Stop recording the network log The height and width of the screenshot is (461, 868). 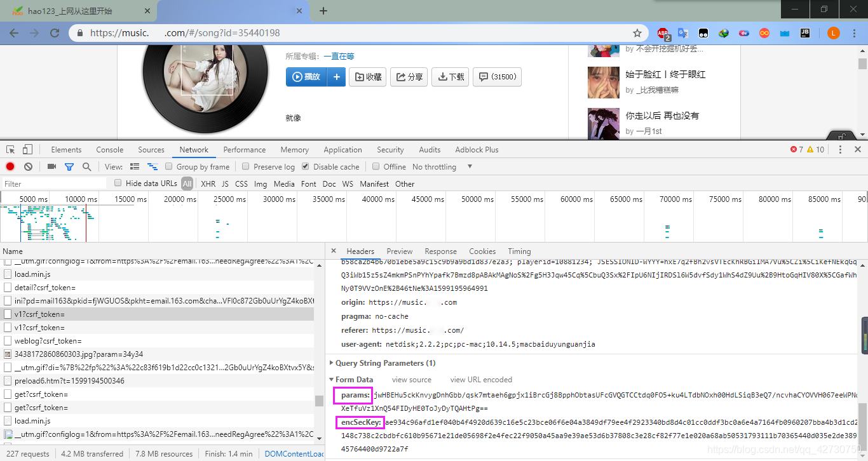(x=10, y=166)
